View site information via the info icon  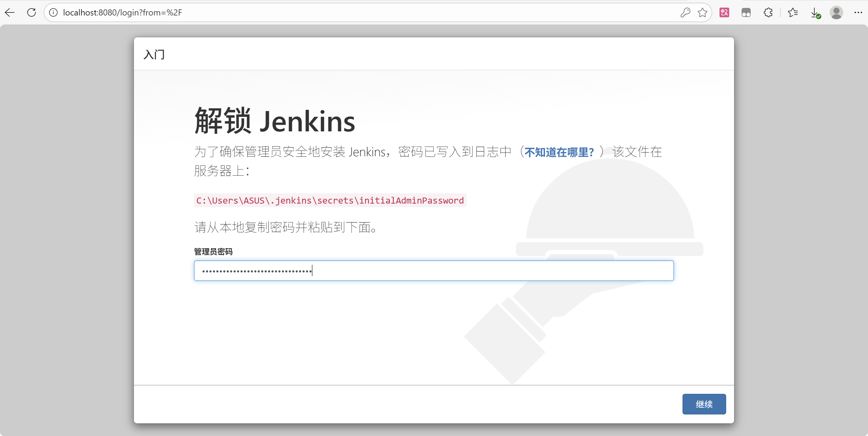tap(53, 12)
